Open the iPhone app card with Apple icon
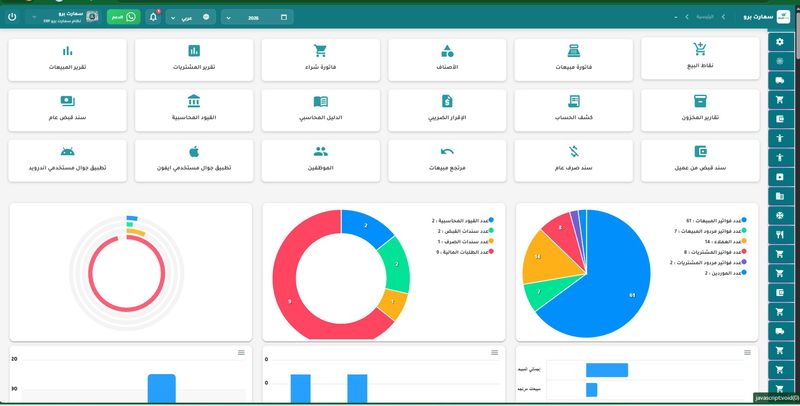The width and height of the screenshot is (800, 406). [194, 161]
